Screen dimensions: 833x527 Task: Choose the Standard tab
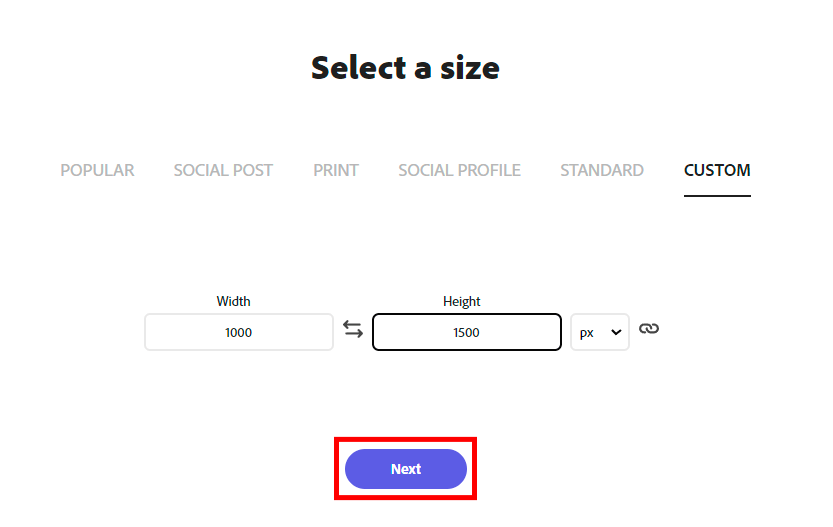(602, 170)
